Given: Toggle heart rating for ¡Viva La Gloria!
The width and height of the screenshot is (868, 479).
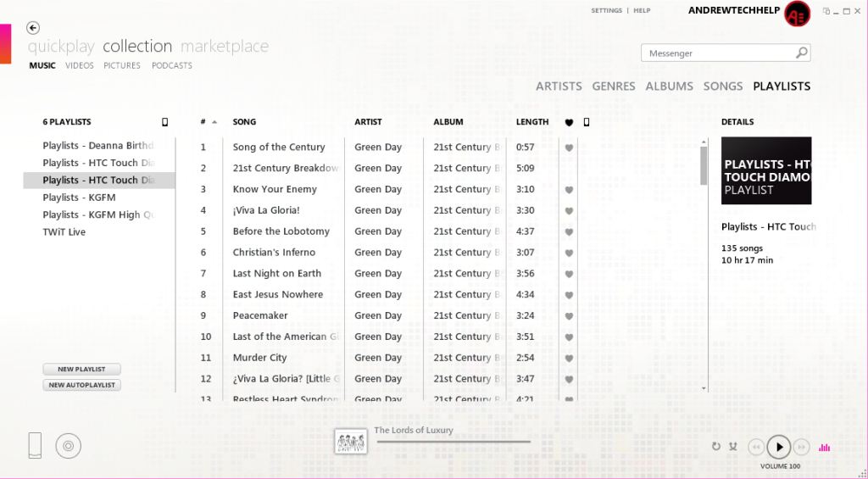Looking at the screenshot, I should (x=569, y=211).
